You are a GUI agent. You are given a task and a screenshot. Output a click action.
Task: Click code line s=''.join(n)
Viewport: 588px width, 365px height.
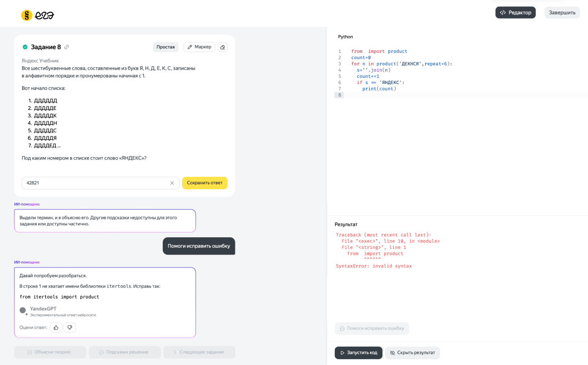pos(374,70)
